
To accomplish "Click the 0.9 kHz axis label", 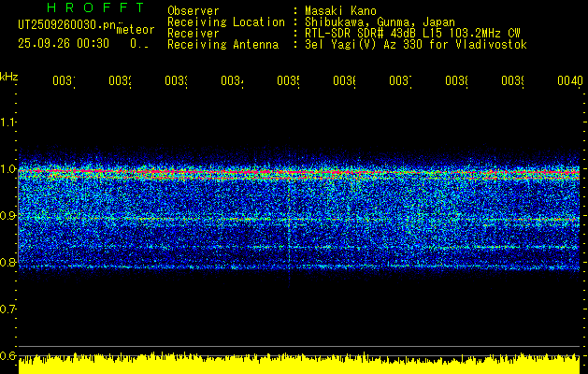I will coord(7,216).
